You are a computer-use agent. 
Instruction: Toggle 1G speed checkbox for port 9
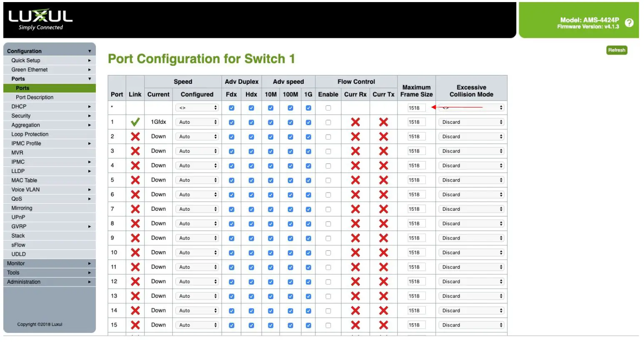tap(308, 238)
